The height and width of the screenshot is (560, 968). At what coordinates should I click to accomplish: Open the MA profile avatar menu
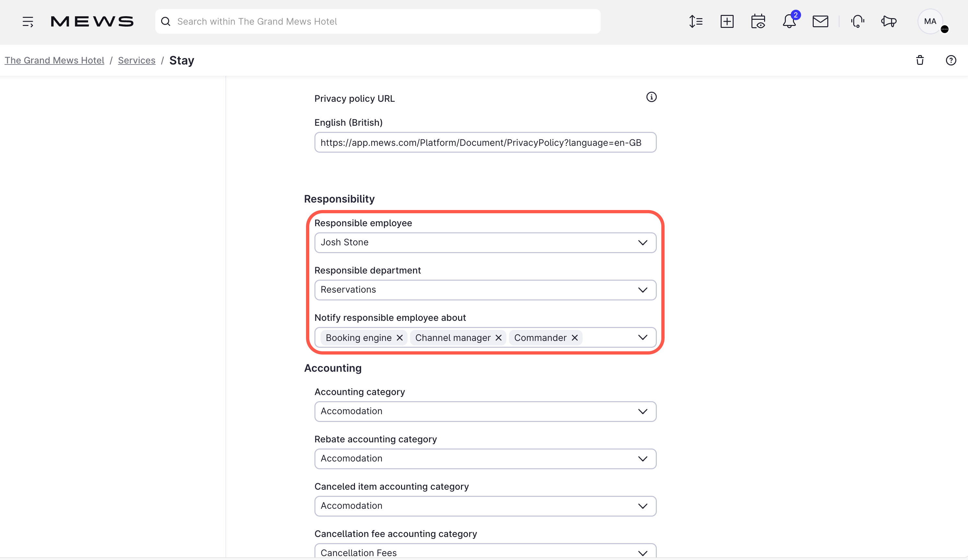point(930,21)
